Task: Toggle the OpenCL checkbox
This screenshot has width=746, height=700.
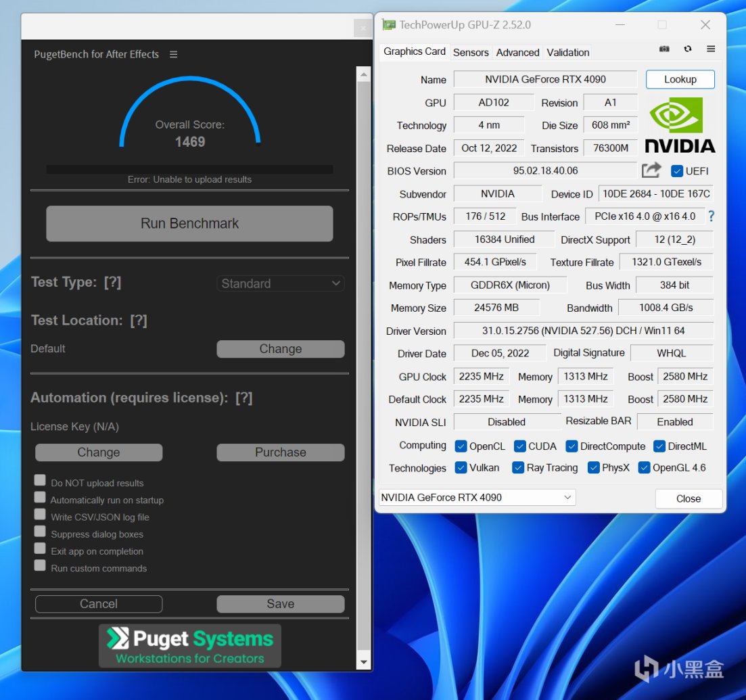Action: pos(461,446)
